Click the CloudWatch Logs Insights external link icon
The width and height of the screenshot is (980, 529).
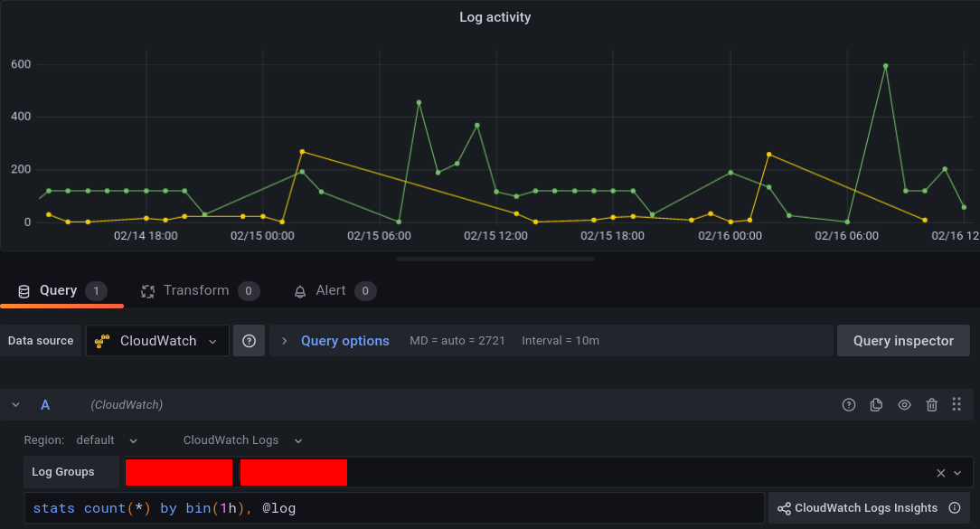point(955,507)
